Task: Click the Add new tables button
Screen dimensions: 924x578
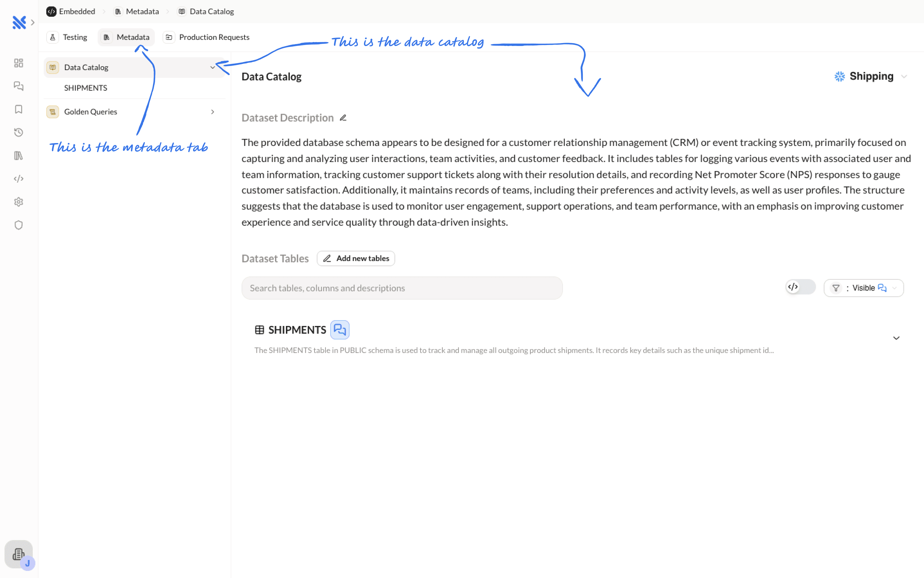Action: click(356, 258)
